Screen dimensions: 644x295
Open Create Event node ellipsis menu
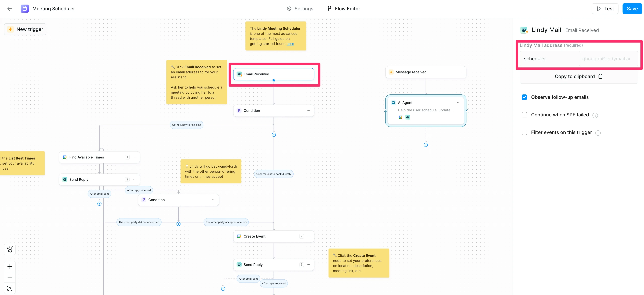pyautogui.click(x=308, y=236)
